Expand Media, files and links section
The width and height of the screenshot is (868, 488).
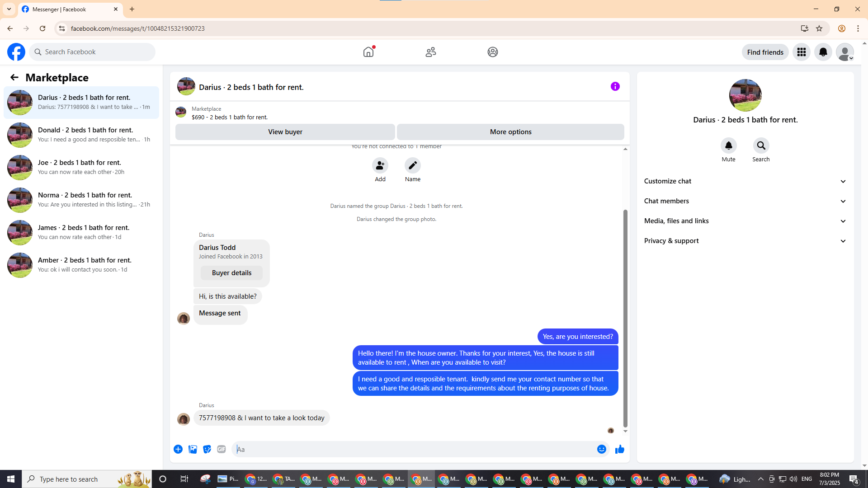(745, 221)
